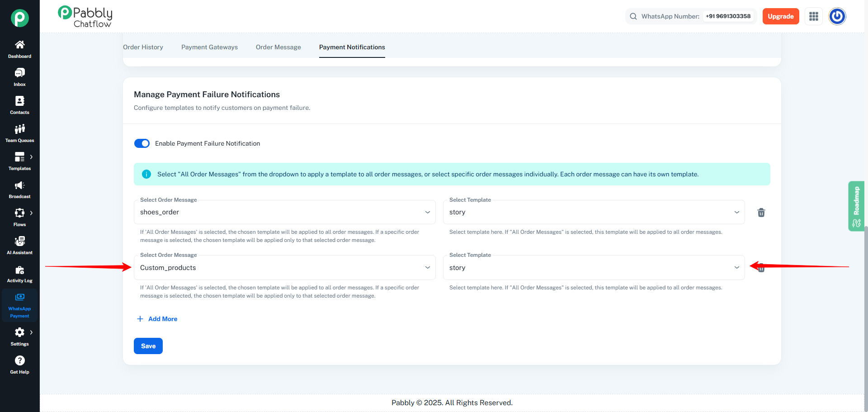This screenshot has width=868, height=412.
Task: Open the Dashboard home icon
Action: click(20, 45)
